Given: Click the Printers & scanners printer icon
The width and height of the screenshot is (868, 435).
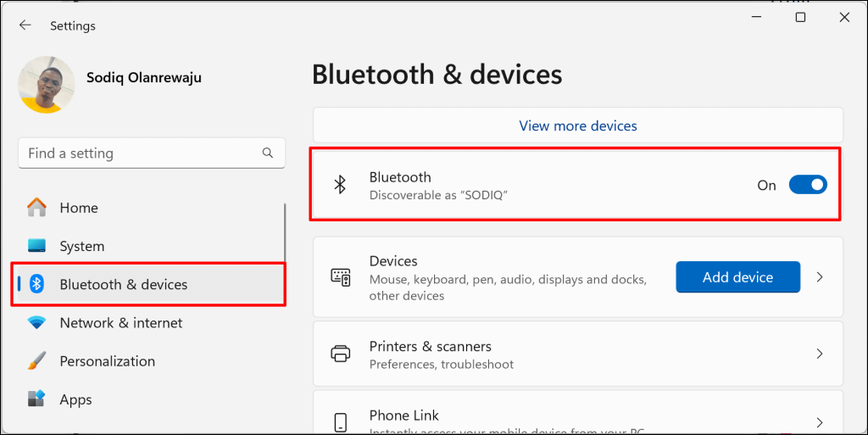Looking at the screenshot, I should pos(340,354).
